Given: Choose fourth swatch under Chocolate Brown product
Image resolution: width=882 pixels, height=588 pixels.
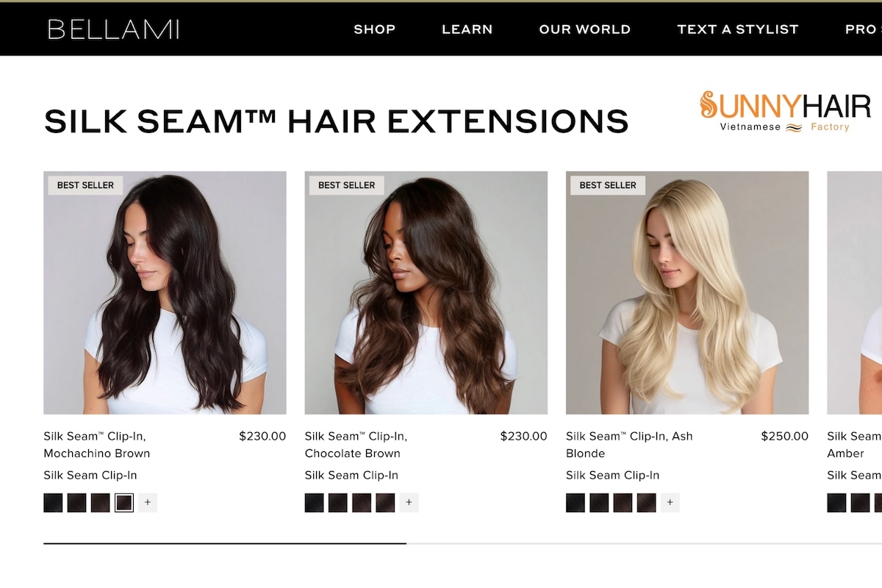Looking at the screenshot, I should [385, 503].
